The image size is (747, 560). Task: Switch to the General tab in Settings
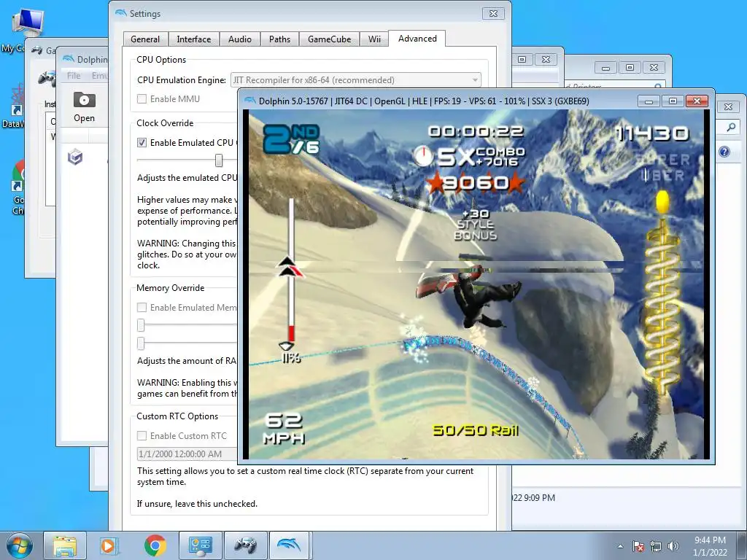(x=145, y=39)
